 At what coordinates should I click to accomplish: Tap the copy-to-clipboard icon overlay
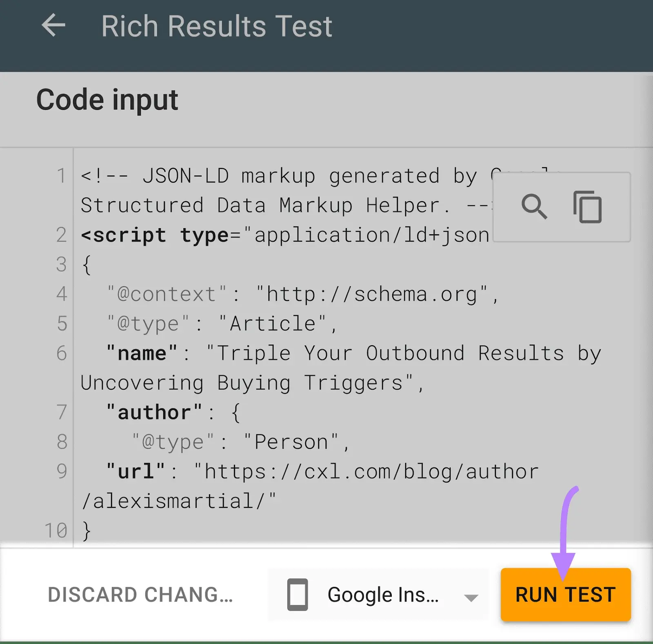(588, 206)
